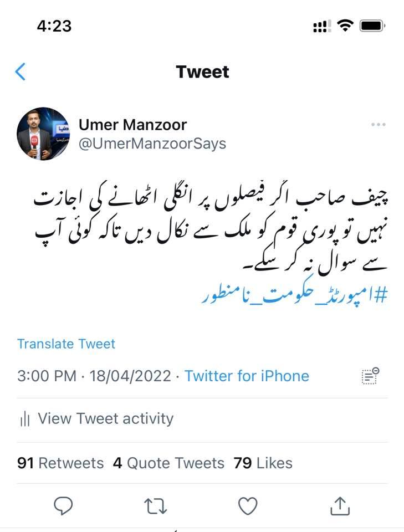Screen dimensions: 404x532
Task: Tap the battery indicator in status bar
Action: click(372, 26)
